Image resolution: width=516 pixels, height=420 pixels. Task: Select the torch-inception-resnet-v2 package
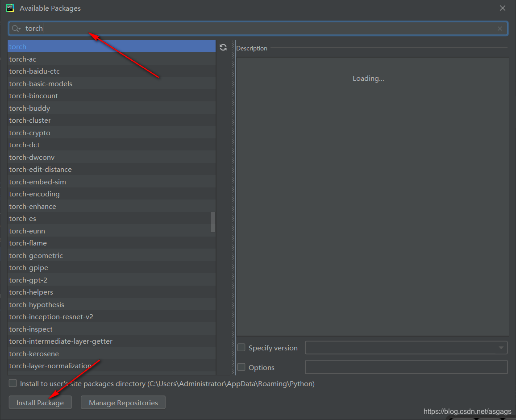point(112,316)
